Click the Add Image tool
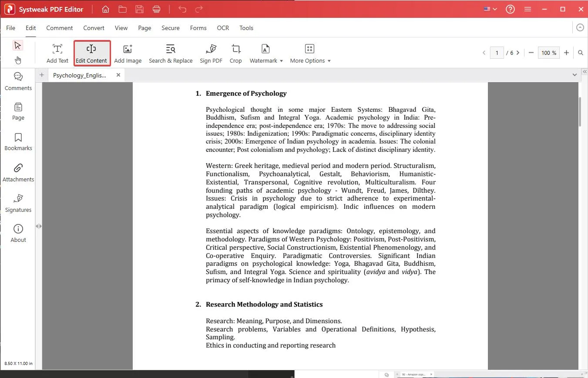Image resolution: width=588 pixels, height=378 pixels. (128, 54)
